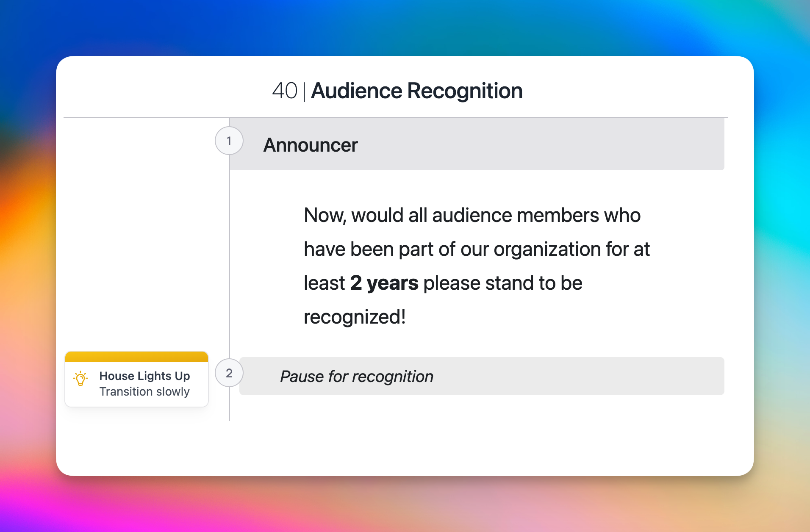Viewport: 810px width, 532px height.
Task: Select step marker 1 beside Announcer
Action: 229,141
